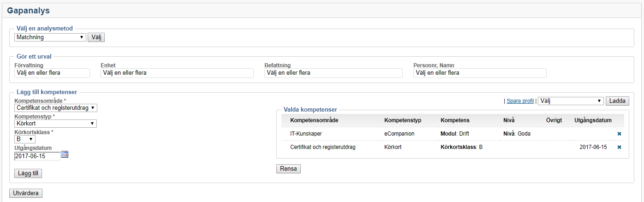This screenshot has height=202, width=644.
Task: Click the Körkortsklass: B table cell
Action: point(461,147)
